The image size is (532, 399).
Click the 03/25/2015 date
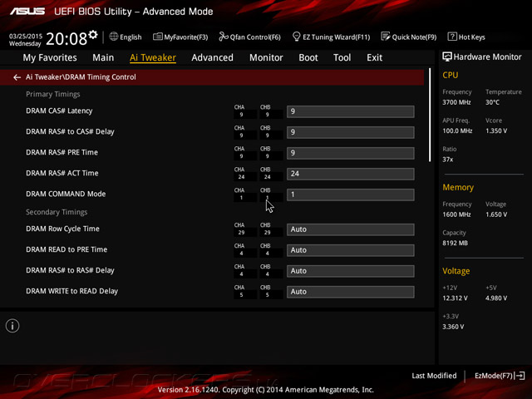click(x=26, y=36)
